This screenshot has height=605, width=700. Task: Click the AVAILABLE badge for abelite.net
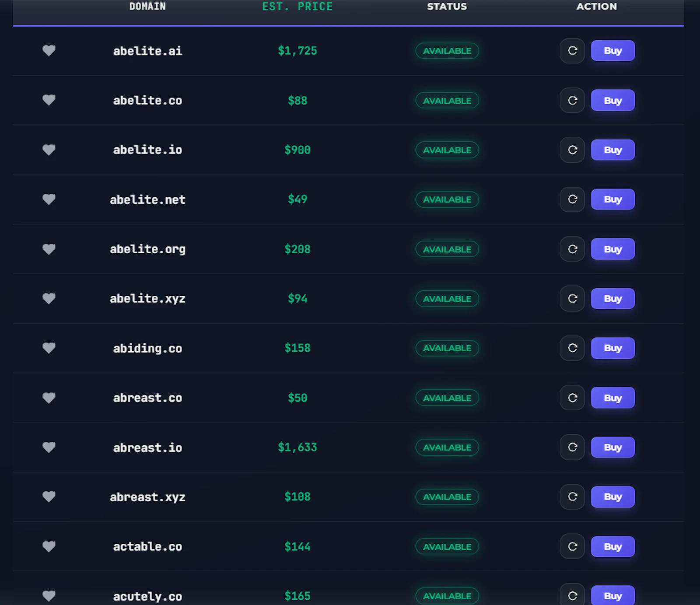[447, 199]
